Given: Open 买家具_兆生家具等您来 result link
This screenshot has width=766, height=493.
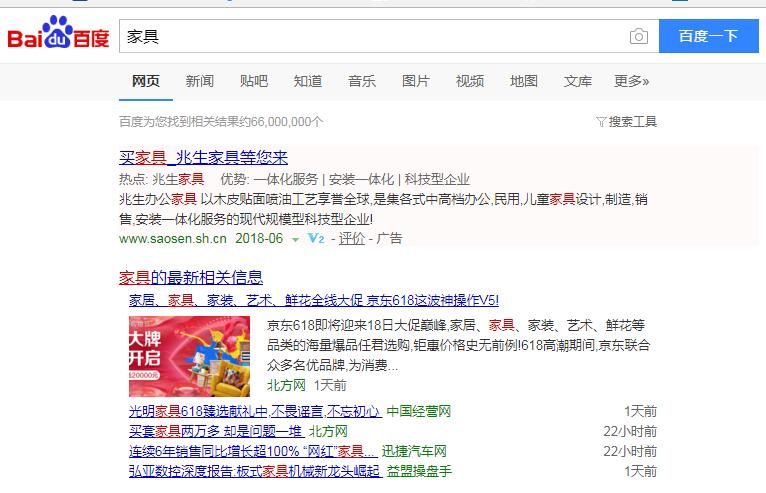Looking at the screenshot, I should [x=203, y=157].
